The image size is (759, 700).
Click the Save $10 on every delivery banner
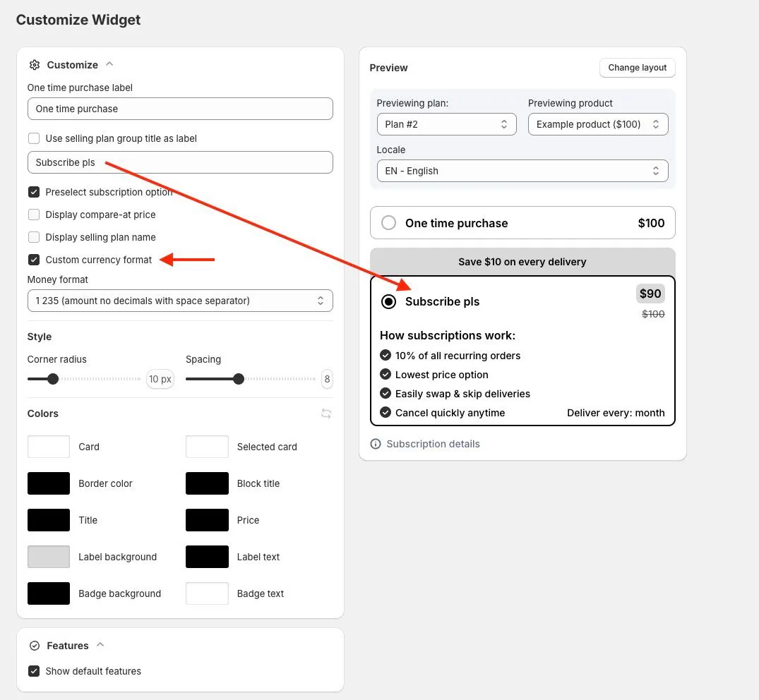point(522,262)
